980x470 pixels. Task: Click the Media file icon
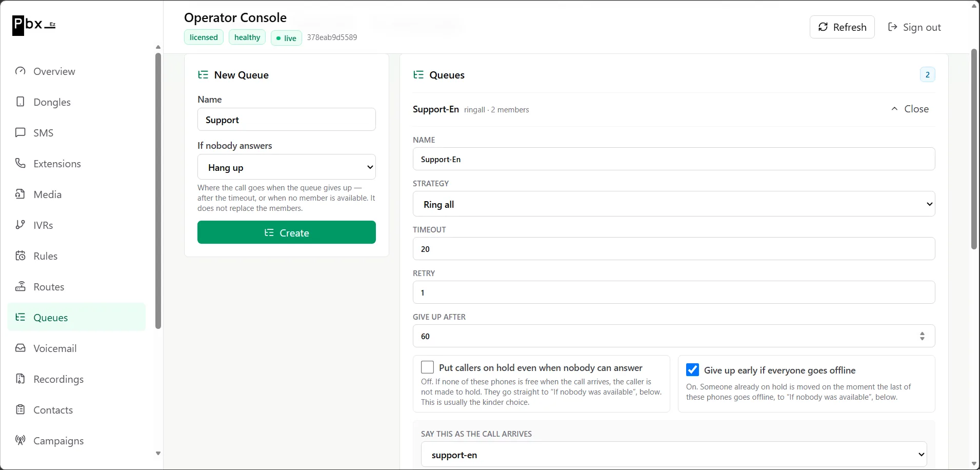point(21,194)
